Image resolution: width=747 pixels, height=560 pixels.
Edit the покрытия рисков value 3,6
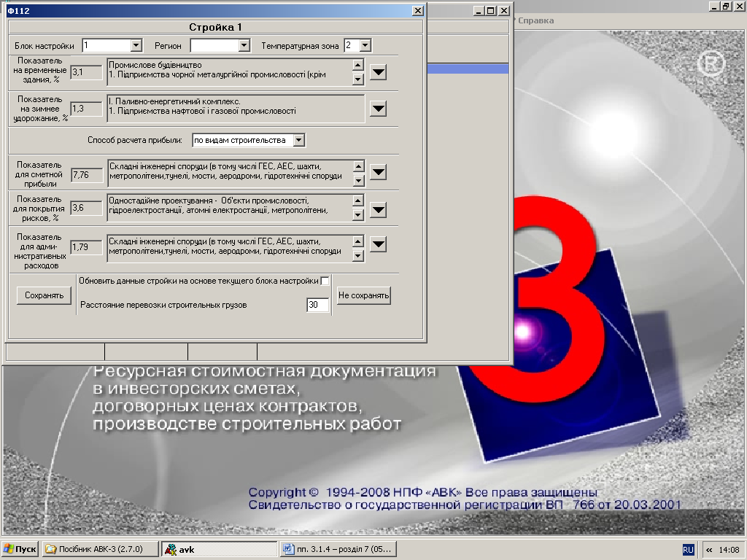[x=86, y=208]
